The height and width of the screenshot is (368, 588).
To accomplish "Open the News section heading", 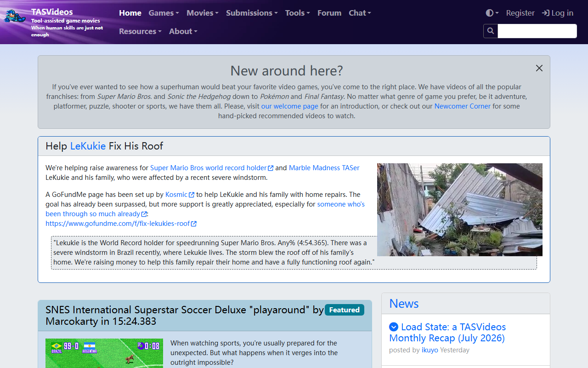I will tap(404, 304).
